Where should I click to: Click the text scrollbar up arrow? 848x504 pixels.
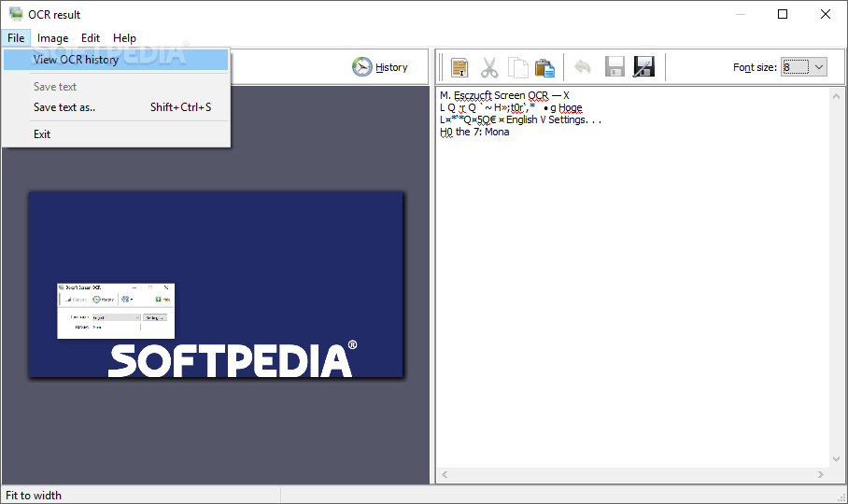[836, 96]
